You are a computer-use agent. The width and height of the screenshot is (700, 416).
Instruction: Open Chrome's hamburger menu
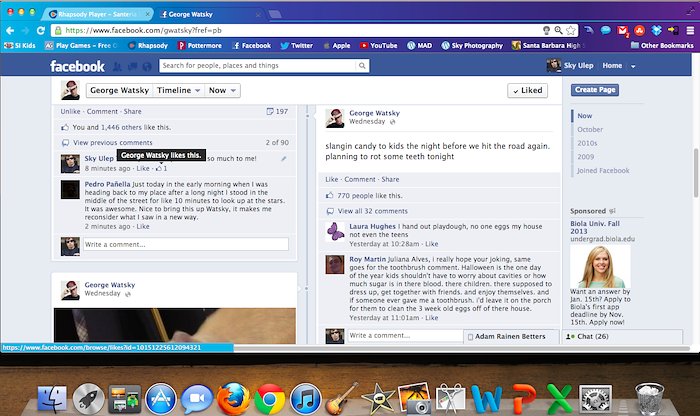pos(690,30)
